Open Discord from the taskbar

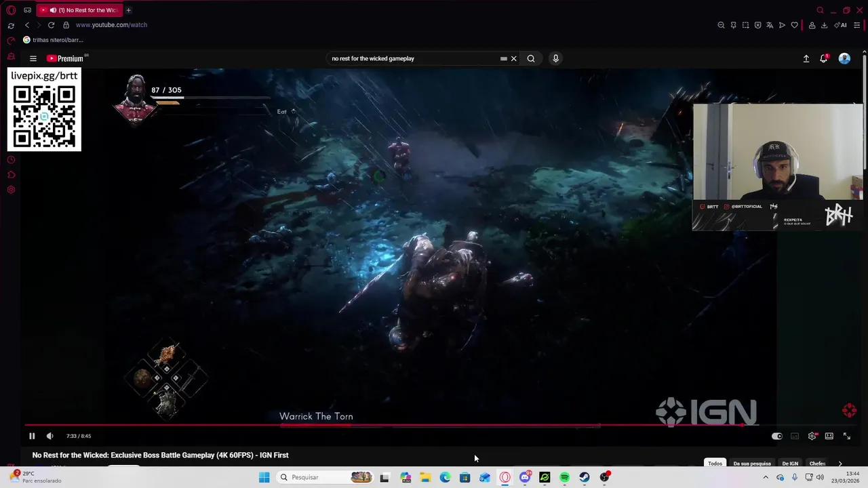[525, 477]
